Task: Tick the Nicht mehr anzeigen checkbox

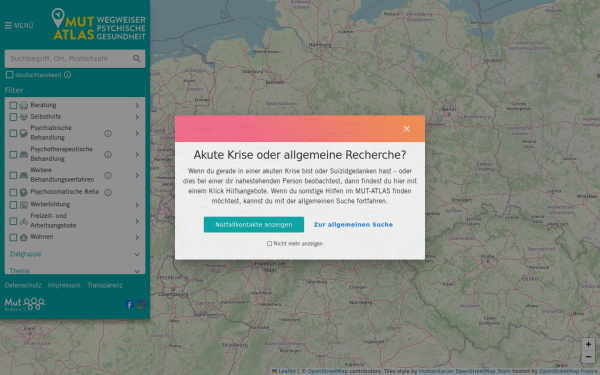Action: 269,243
